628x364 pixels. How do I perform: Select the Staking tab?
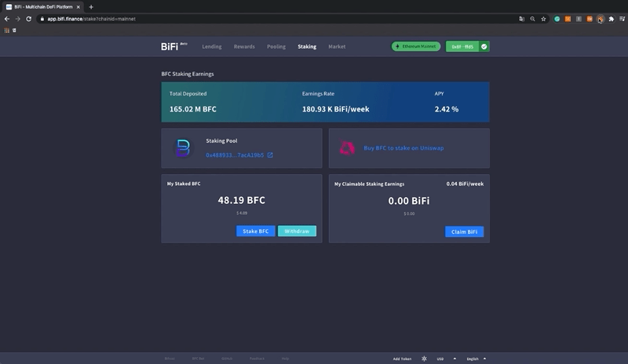(307, 46)
